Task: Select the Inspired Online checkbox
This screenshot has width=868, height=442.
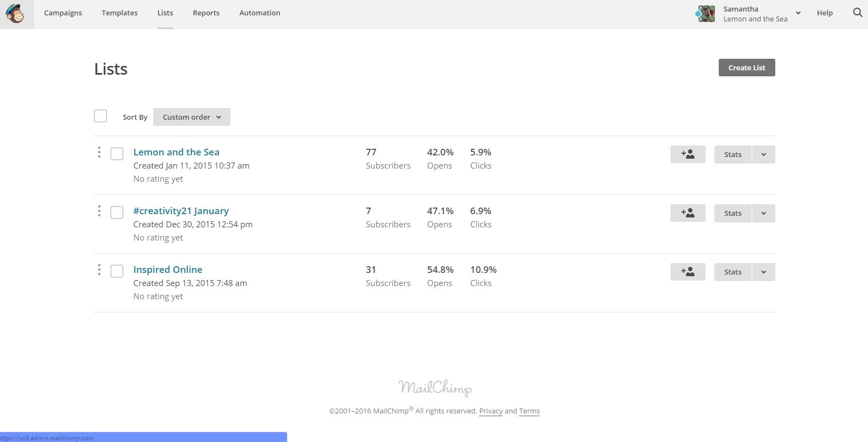Action: [117, 271]
